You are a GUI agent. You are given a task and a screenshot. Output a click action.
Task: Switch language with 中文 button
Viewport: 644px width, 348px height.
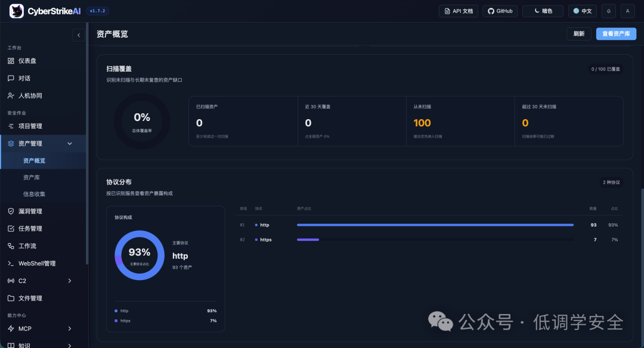[x=583, y=11]
